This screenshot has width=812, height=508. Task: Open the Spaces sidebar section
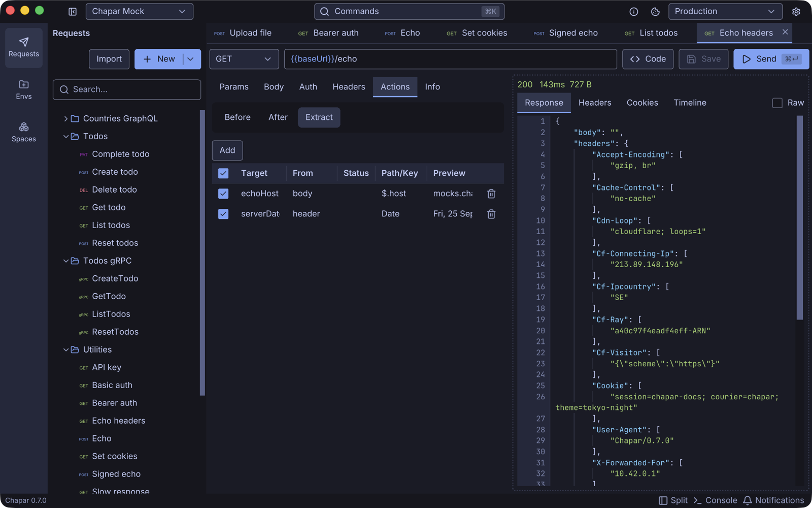point(24,132)
